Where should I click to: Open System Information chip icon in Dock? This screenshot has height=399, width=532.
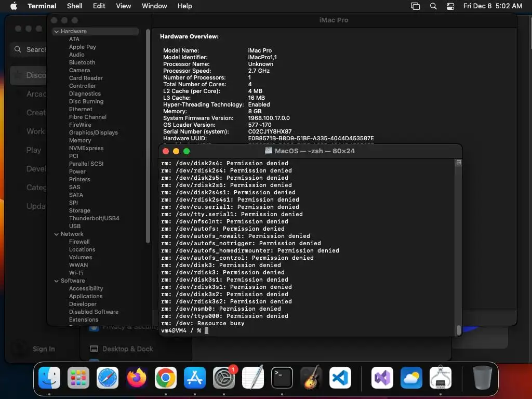(441, 378)
